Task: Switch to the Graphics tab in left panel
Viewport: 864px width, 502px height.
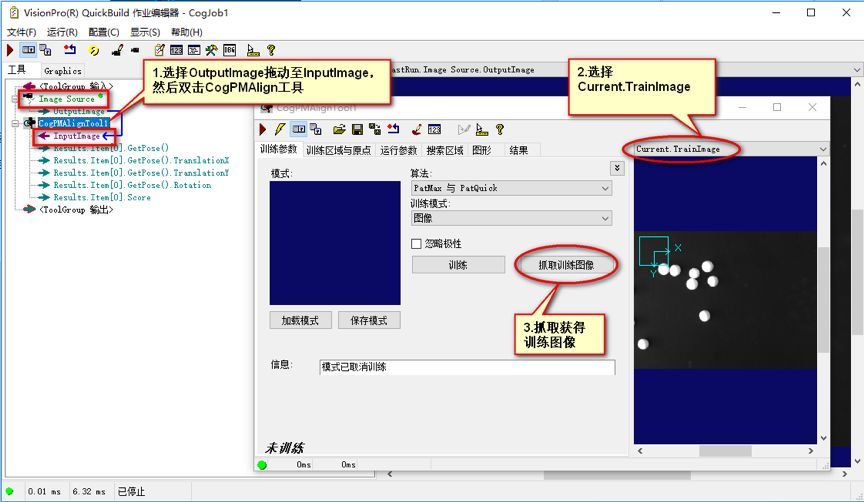Action: [x=63, y=71]
